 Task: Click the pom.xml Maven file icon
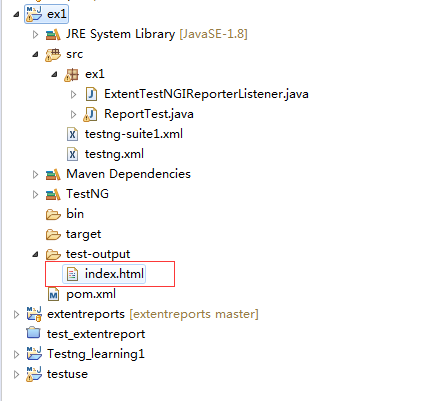(x=53, y=294)
